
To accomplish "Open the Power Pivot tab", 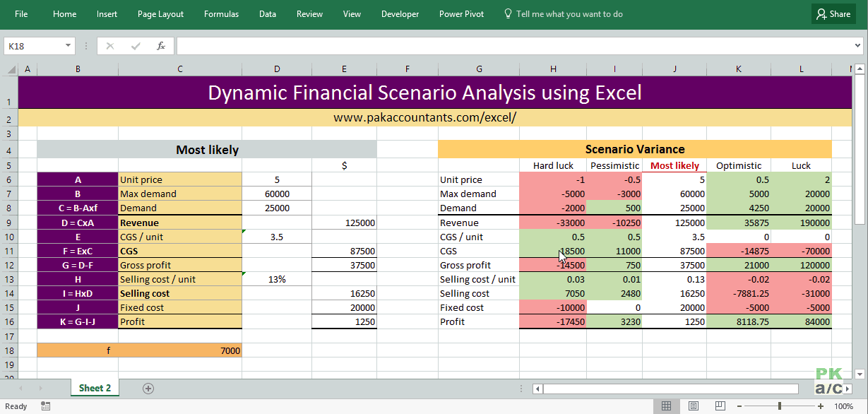I will pyautogui.click(x=460, y=14).
